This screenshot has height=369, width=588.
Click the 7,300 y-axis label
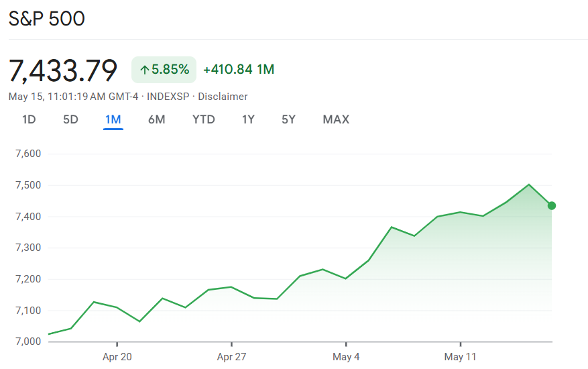[28, 248]
